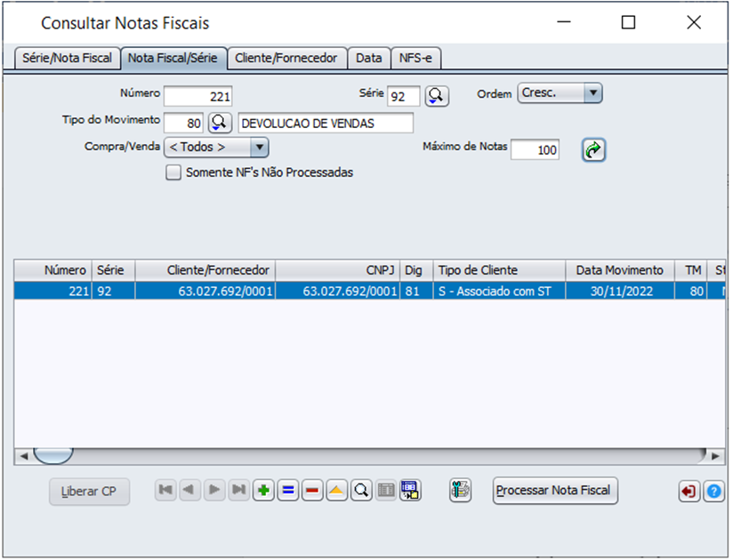Click the Dig column header
The height and width of the screenshot is (560, 733).
(416, 270)
